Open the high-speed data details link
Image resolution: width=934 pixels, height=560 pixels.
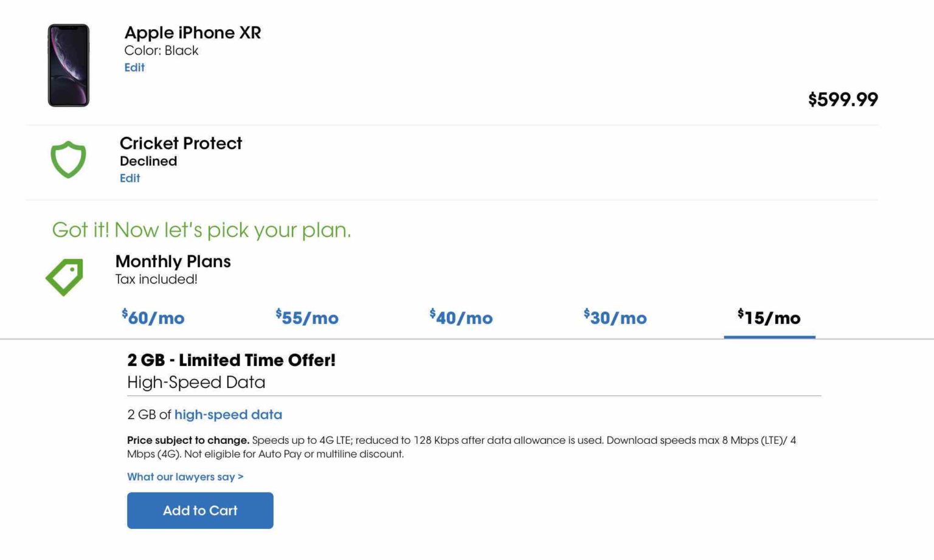click(x=228, y=415)
